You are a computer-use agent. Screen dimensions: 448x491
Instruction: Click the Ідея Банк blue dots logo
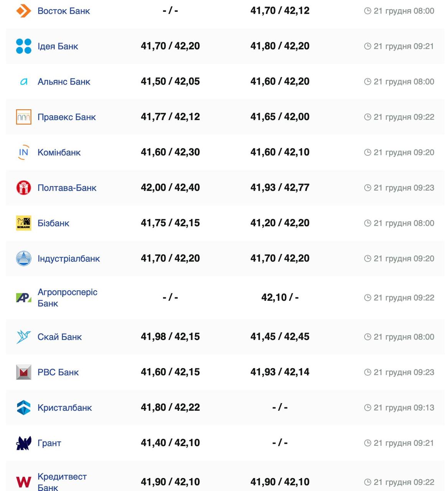[23, 46]
